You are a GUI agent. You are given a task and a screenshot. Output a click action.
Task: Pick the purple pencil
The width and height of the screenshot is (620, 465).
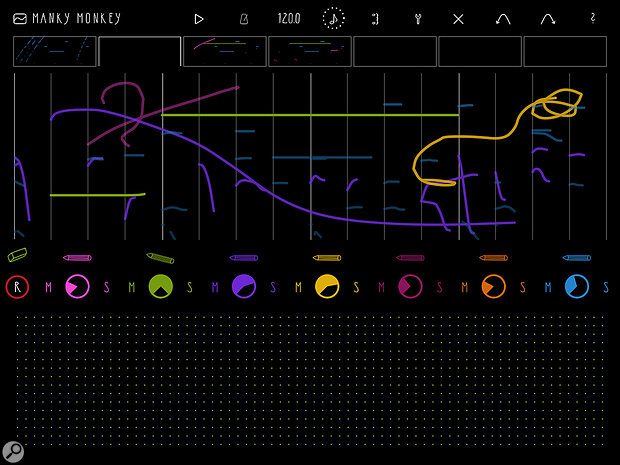(x=244, y=258)
